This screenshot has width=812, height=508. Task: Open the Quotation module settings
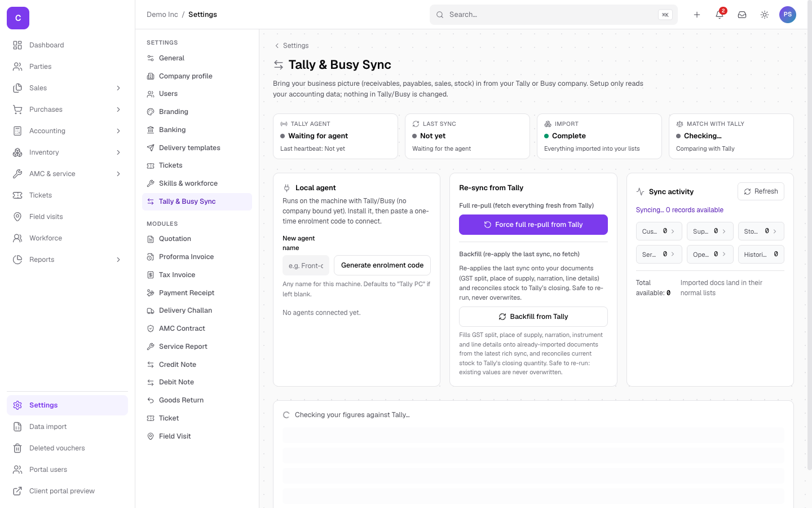pyautogui.click(x=197, y=239)
